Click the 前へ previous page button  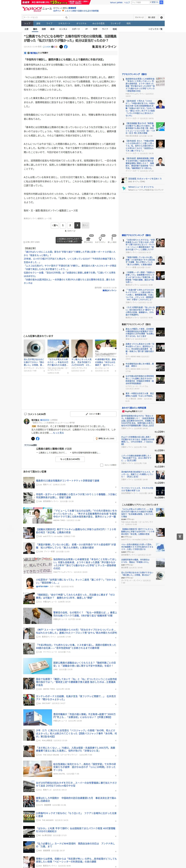(x=55, y=225)
